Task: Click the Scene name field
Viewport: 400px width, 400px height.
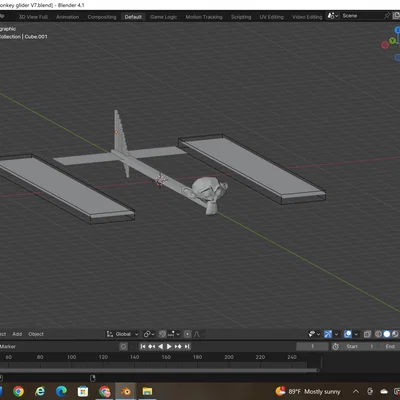Action: (362, 16)
